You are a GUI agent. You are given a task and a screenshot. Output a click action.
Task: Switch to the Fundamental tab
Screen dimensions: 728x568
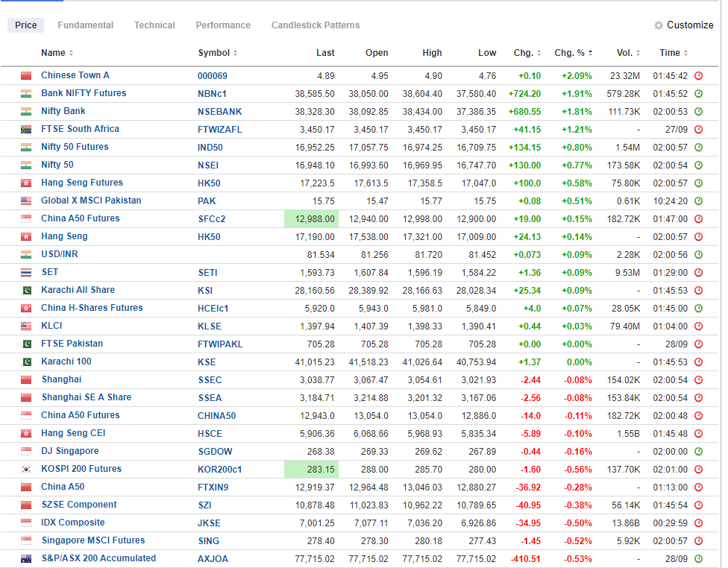click(x=86, y=25)
